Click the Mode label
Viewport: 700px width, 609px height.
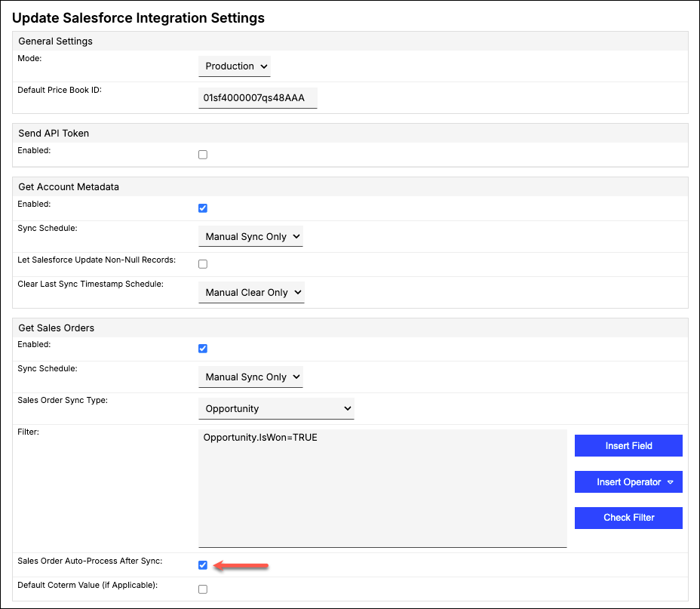[x=29, y=58]
